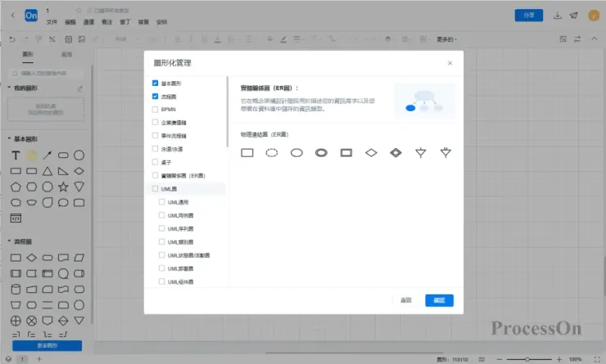Go back with the left arrow
This screenshot has width=606, height=364.
(x=13, y=16)
